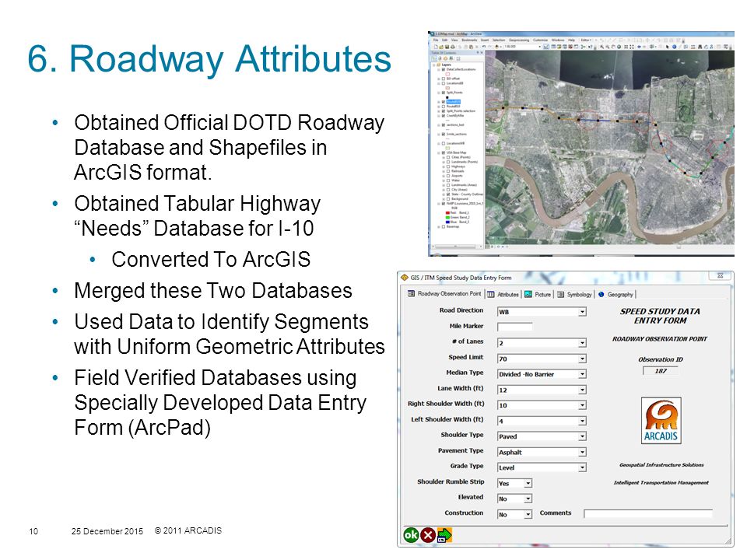Toggle the Background layer checkbox
747x560 pixels.
[448, 198]
